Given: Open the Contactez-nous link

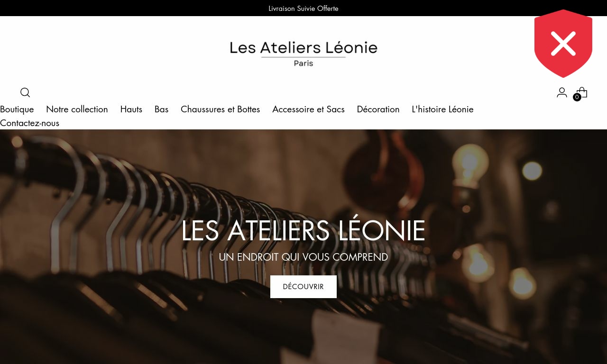Looking at the screenshot, I should coord(29,123).
